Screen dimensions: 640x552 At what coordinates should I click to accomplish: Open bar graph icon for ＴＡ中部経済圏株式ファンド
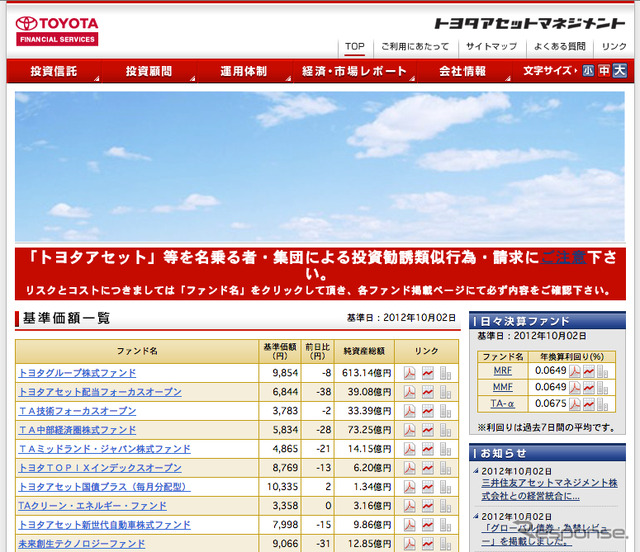click(445, 430)
